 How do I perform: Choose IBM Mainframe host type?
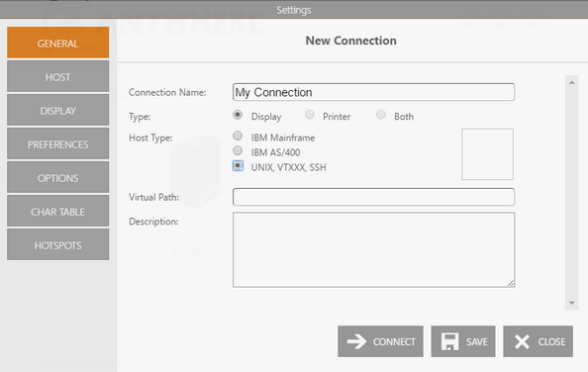(x=238, y=136)
